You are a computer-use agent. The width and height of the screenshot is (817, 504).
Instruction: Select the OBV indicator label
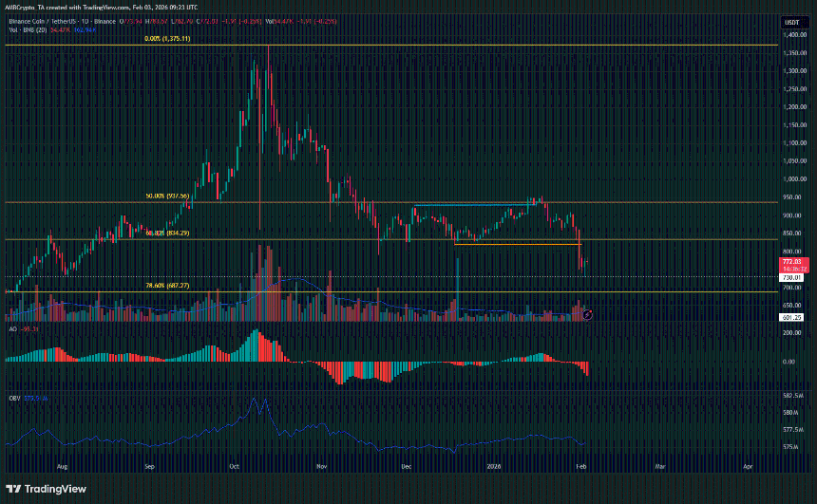coord(13,398)
